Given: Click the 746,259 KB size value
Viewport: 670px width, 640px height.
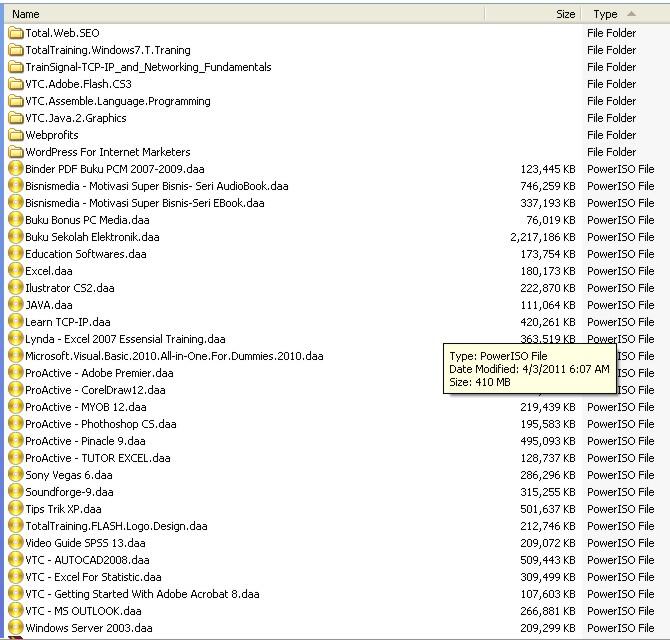Looking at the screenshot, I should pyautogui.click(x=548, y=186).
